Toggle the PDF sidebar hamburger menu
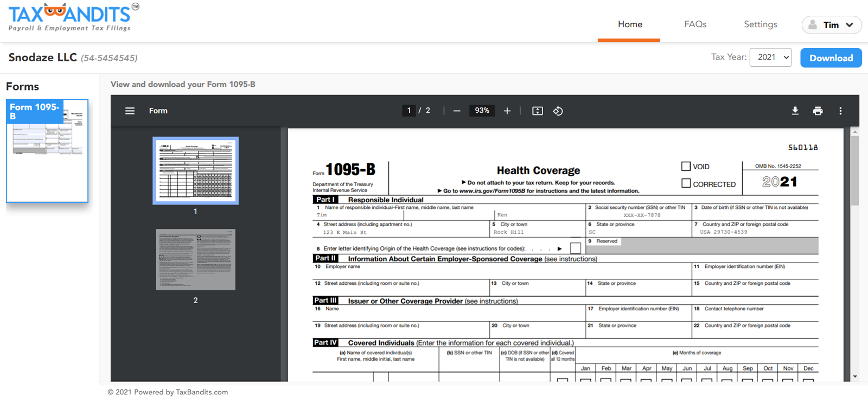This screenshot has height=409, width=868. pyautogui.click(x=130, y=111)
